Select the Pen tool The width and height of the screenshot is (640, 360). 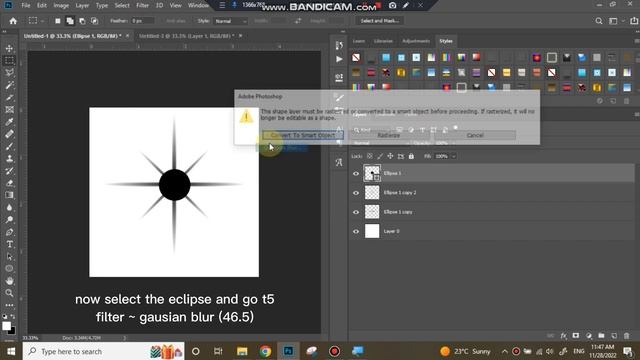[9, 232]
